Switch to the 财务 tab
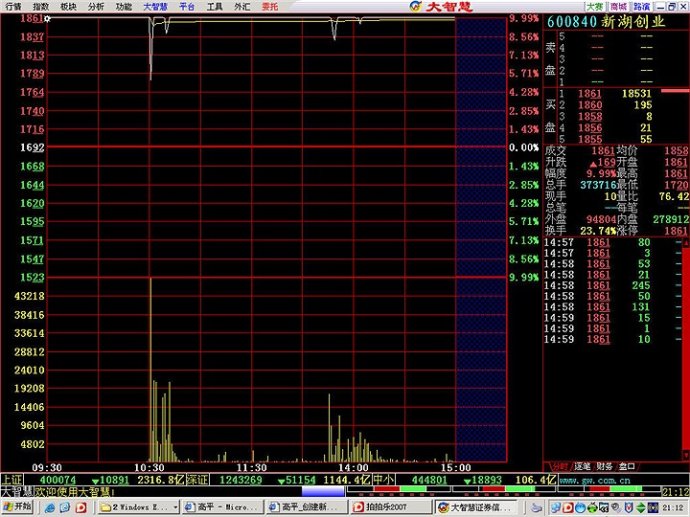690x517 pixels. (x=605, y=467)
